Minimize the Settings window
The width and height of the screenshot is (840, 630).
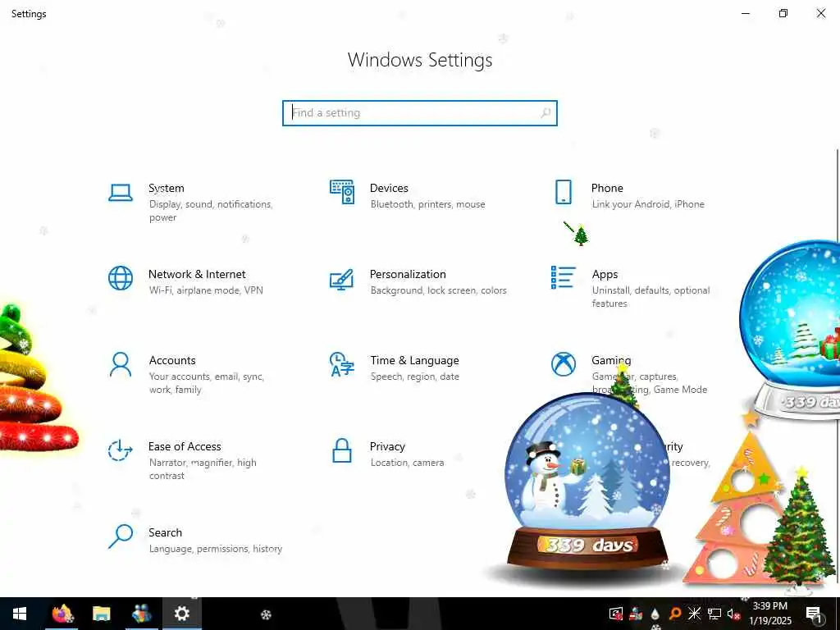[x=745, y=13]
